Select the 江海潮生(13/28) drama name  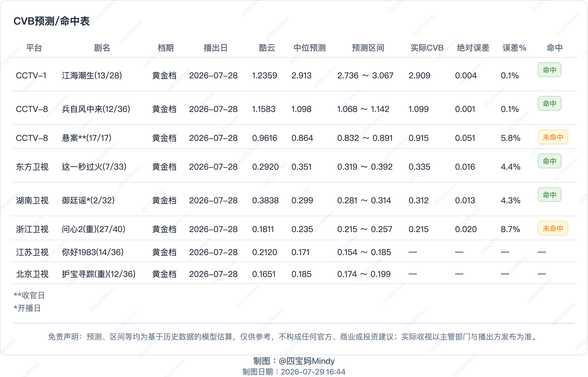pyautogui.click(x=92, y=75)
